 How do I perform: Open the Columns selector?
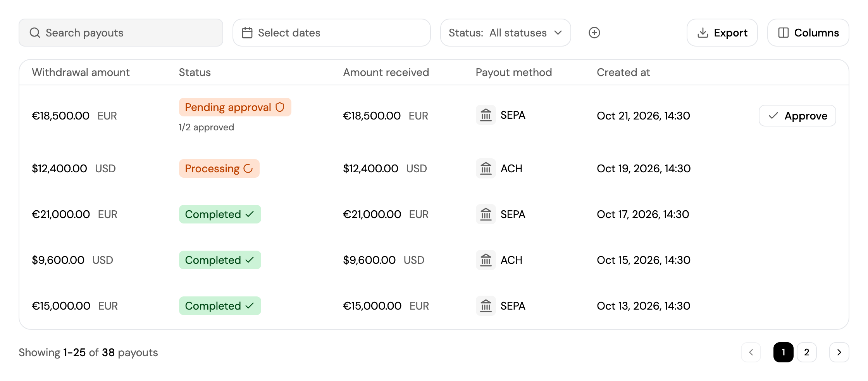808,33
